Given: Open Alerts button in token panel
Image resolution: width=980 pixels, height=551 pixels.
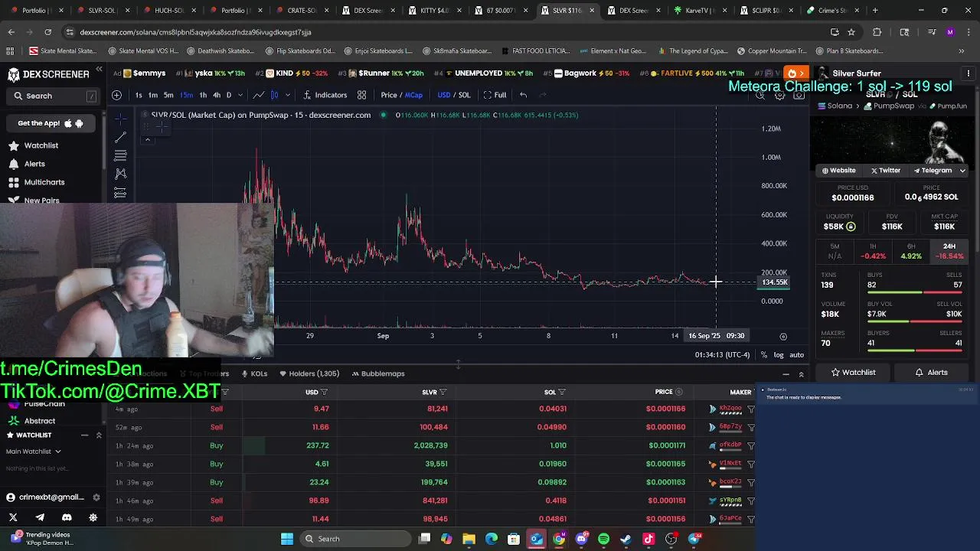Looking at the screenshot, I should [x=932, y=373].
